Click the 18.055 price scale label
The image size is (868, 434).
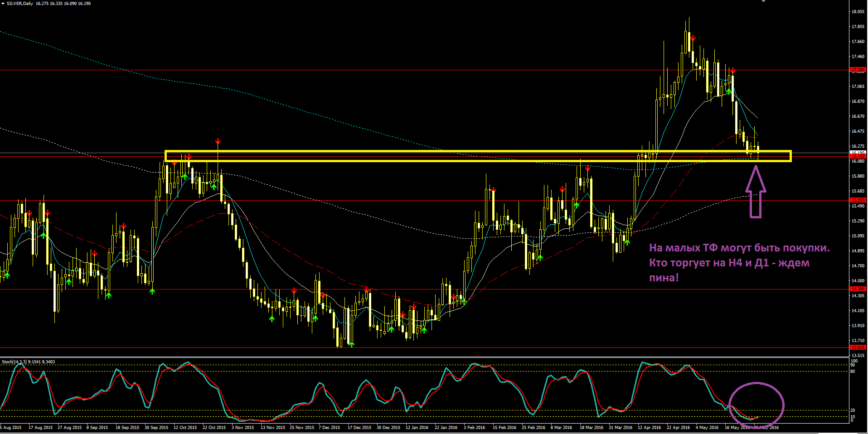tap(858, 12)
